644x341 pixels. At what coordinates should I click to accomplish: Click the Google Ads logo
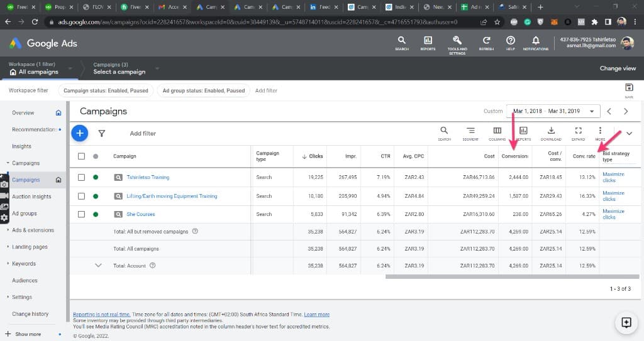[x=43, y=43]
